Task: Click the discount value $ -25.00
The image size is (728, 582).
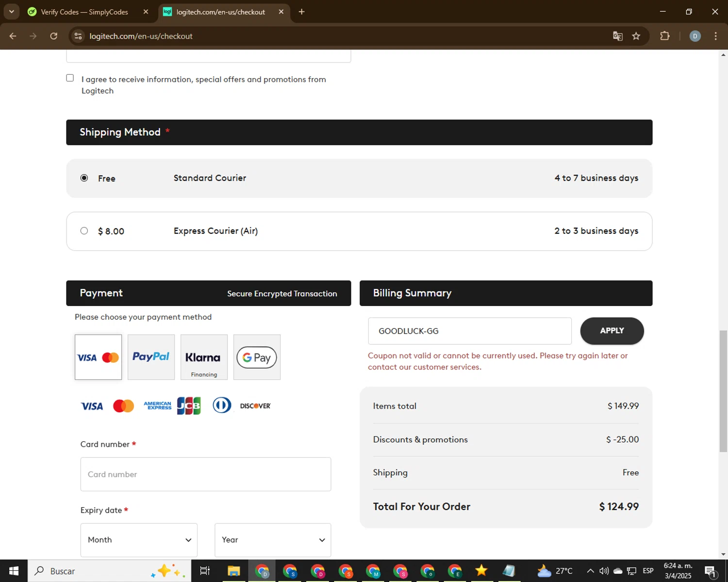Action: tap(622, 439)
